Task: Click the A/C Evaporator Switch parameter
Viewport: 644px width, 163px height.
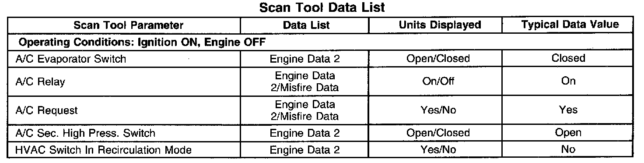Action: point(70,59)
